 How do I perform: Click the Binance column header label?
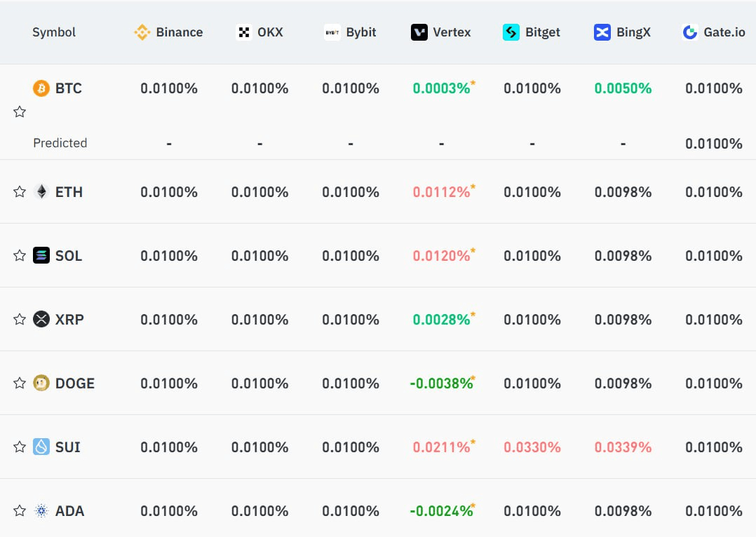coord(180,32)
